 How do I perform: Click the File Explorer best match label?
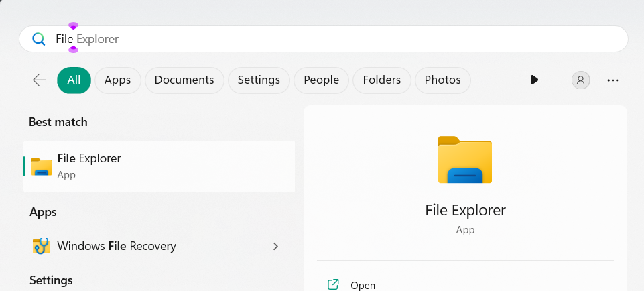89,159
